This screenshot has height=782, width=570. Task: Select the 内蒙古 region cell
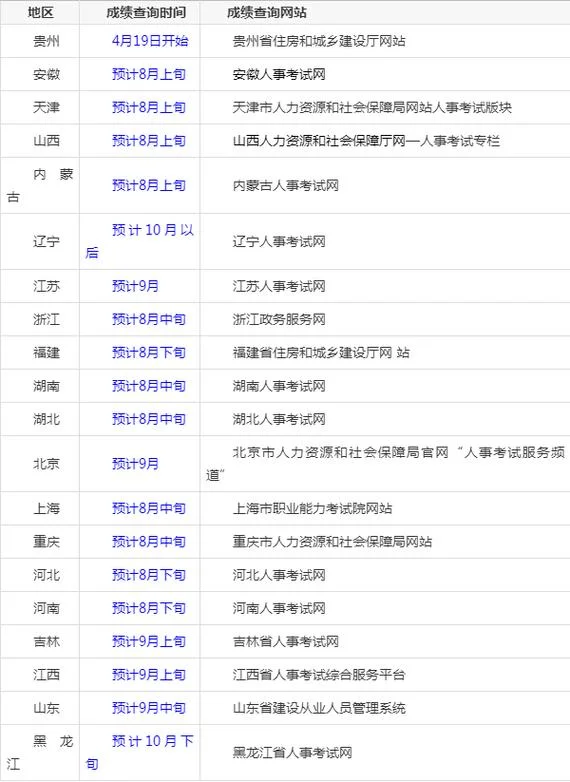(40, 186)
